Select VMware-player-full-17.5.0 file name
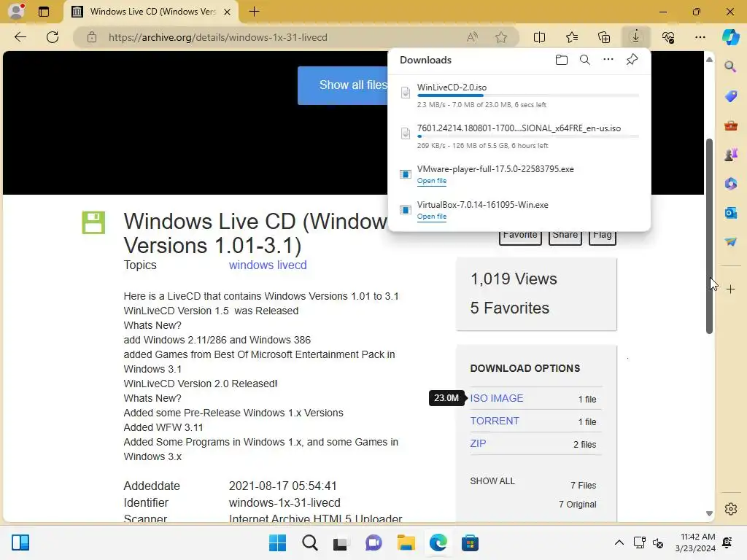The height and width of the screenshot is (560, 747). click(x=495, y=169)
